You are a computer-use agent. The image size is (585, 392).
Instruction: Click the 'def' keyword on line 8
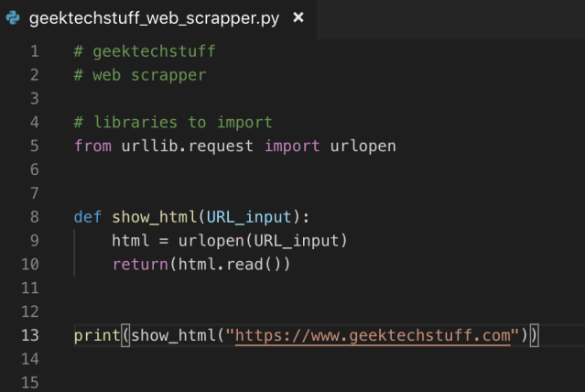pos(88,217)
